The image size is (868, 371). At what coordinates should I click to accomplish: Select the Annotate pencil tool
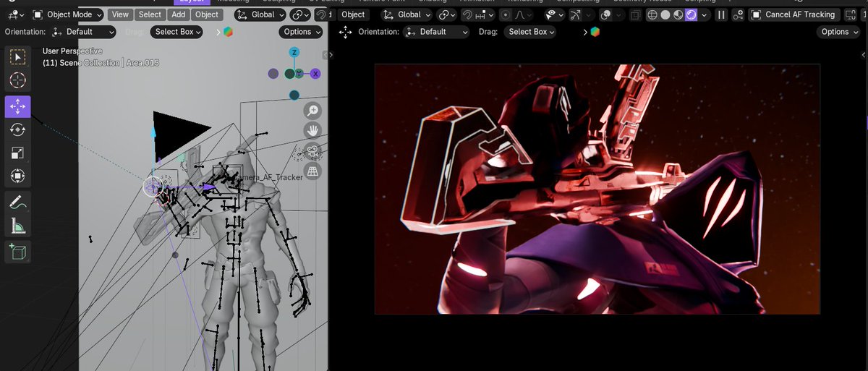[17, 203]
